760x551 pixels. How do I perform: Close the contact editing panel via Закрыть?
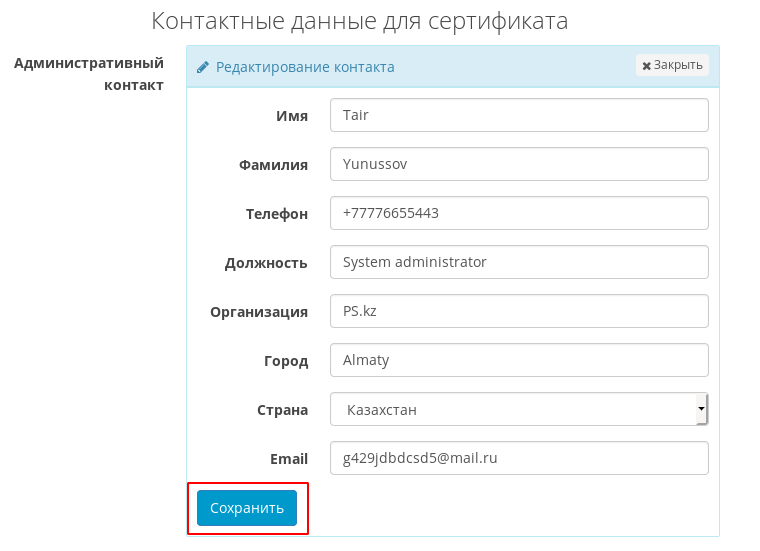pyautogui.click(x=672, y=65)
